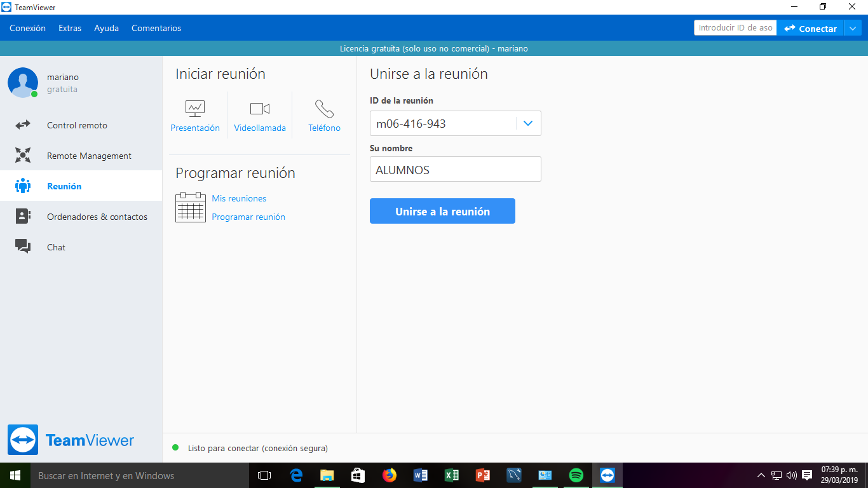Open MySQL Workbench from taskbar

[514, 475]
